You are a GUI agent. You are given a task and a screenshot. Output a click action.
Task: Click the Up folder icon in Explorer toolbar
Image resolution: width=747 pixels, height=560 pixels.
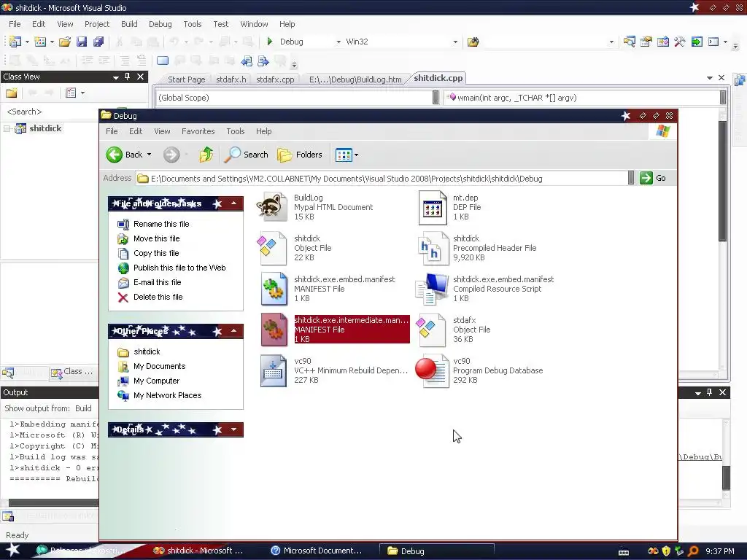tap(206, 155)
